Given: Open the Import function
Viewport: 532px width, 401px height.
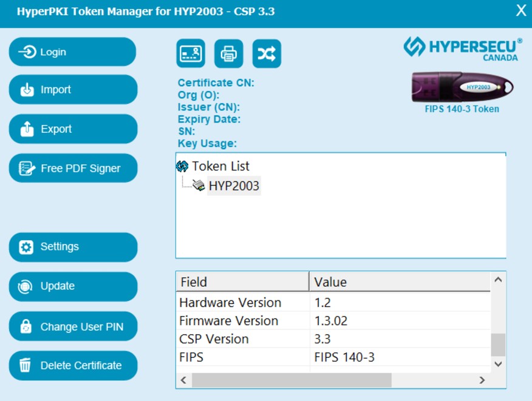Looking at the screenshot, I should coord(73,90).
